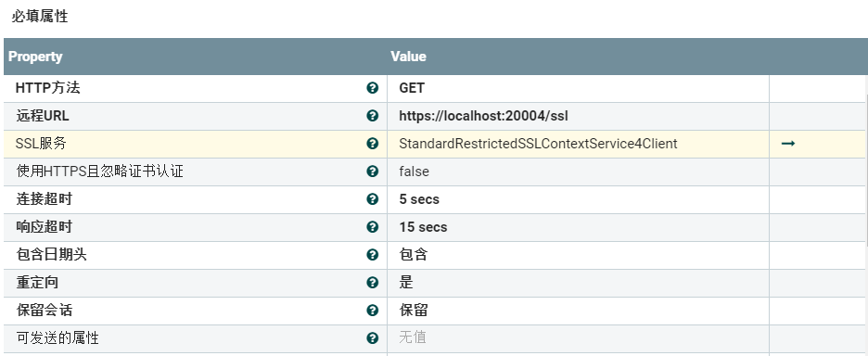Click the empty 无值 field

578,337
